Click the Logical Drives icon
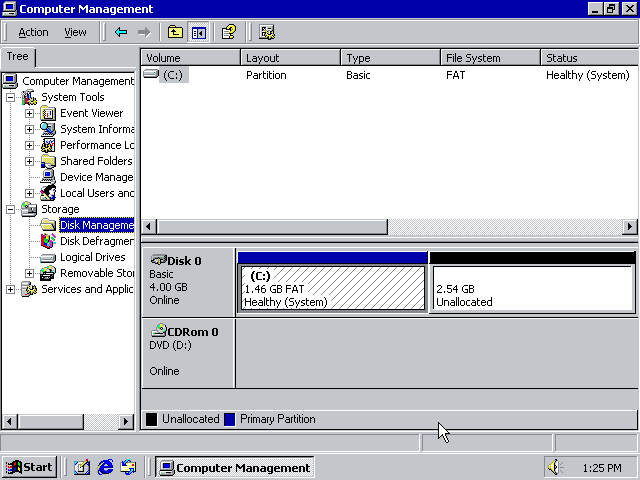 coord(48,258)
